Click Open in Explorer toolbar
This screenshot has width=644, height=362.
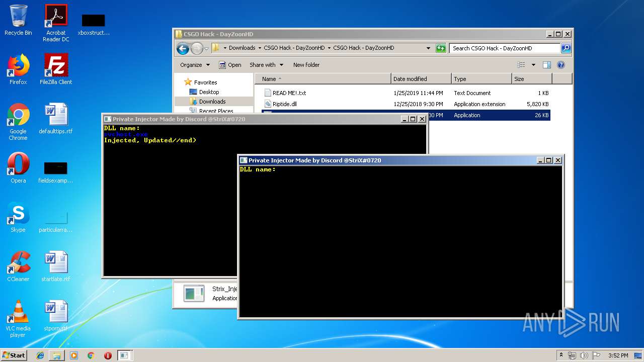(x=230, y=65)
